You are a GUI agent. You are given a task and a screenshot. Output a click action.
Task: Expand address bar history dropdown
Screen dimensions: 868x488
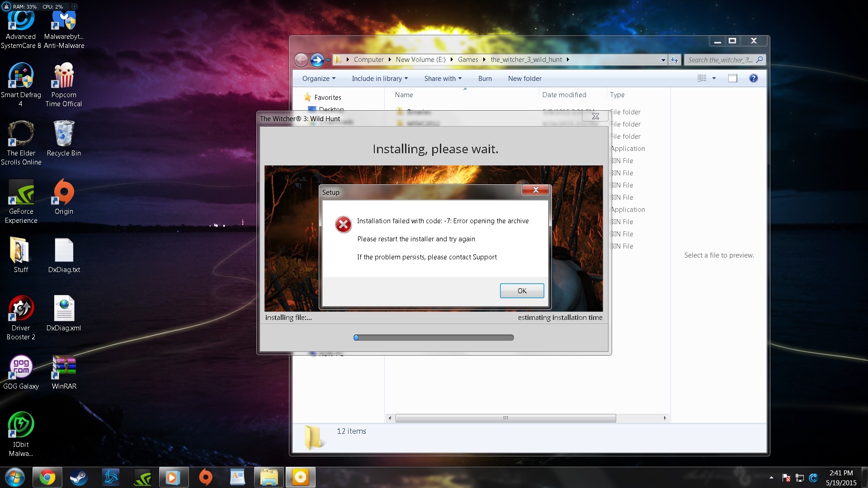coord(663,60)
